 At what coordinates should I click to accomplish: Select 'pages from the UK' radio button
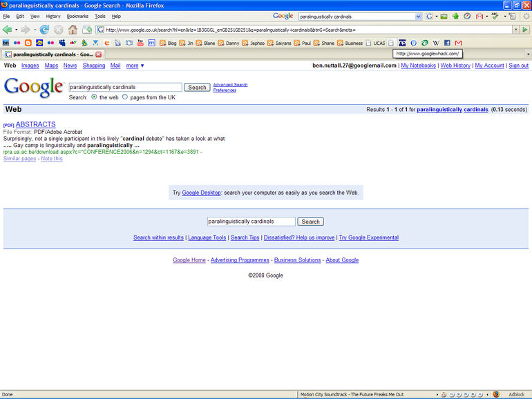point(125,97)
